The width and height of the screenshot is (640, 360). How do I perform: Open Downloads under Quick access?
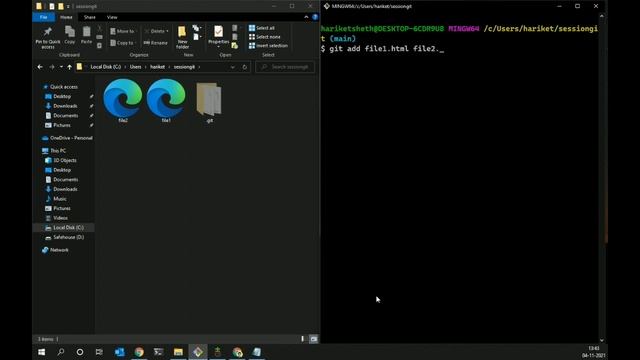pyautogui.click(x=61, y=106)
